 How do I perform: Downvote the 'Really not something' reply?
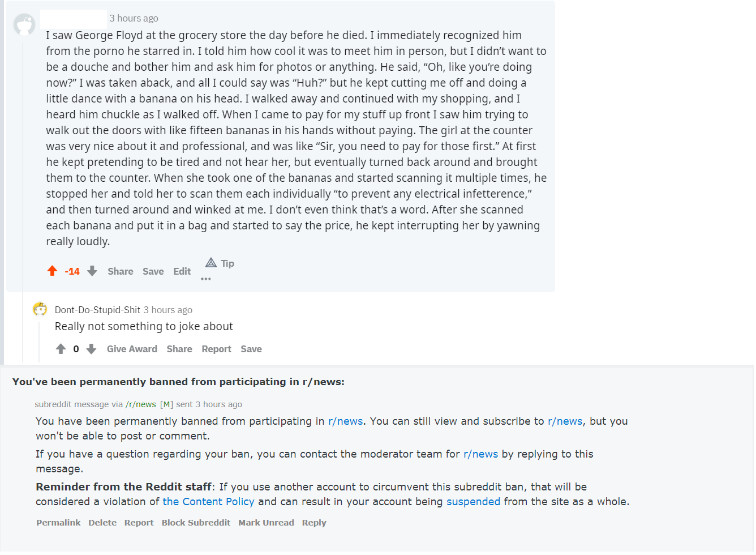click(x=91, y=349)
